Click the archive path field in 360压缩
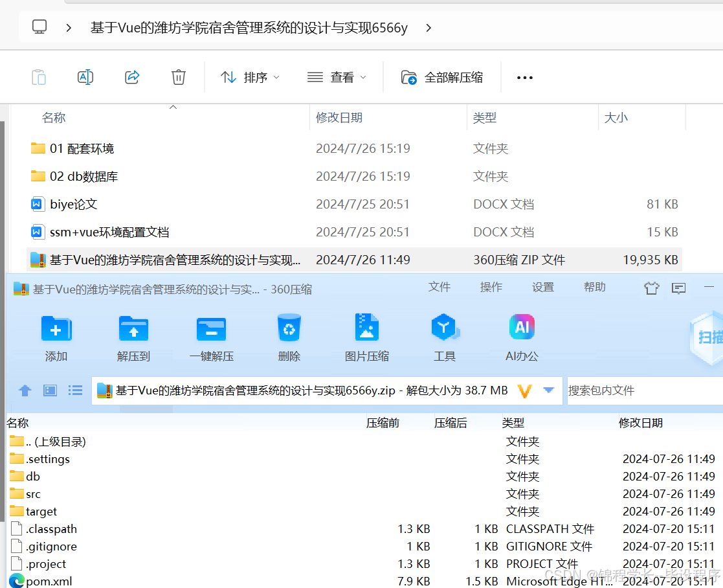The width and height of the screenshot is (723, 588). tap(327, 390)
